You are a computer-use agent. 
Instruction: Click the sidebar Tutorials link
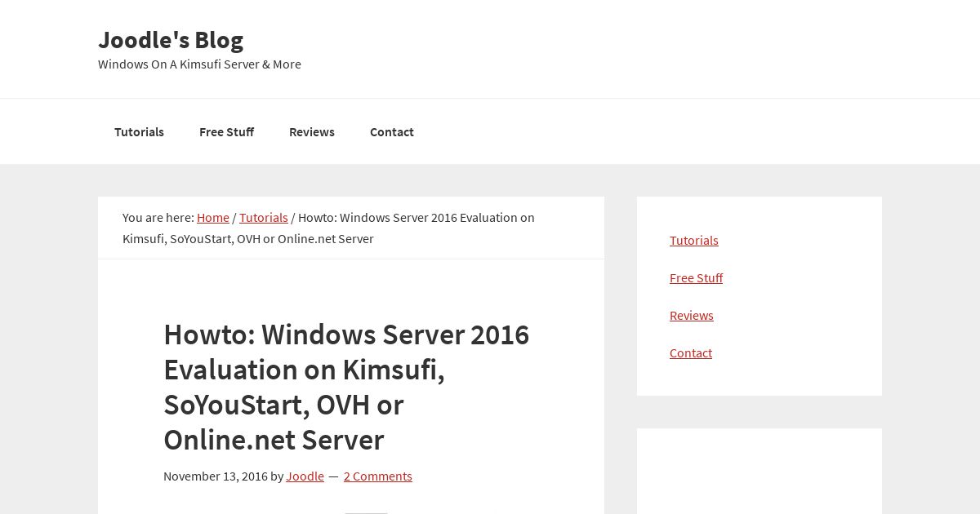tap(694, 240)
